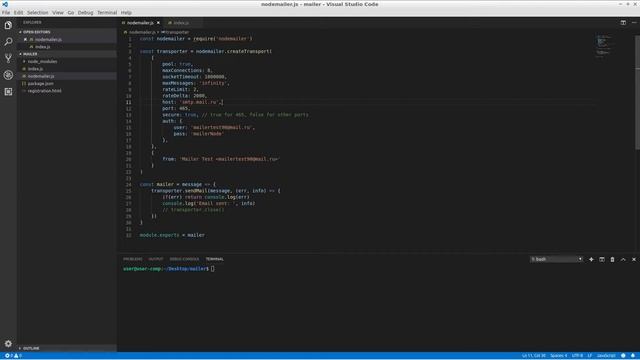The image size is (640, 360).
Task: Open the Source Control view
Action: [x=8, y=58]
